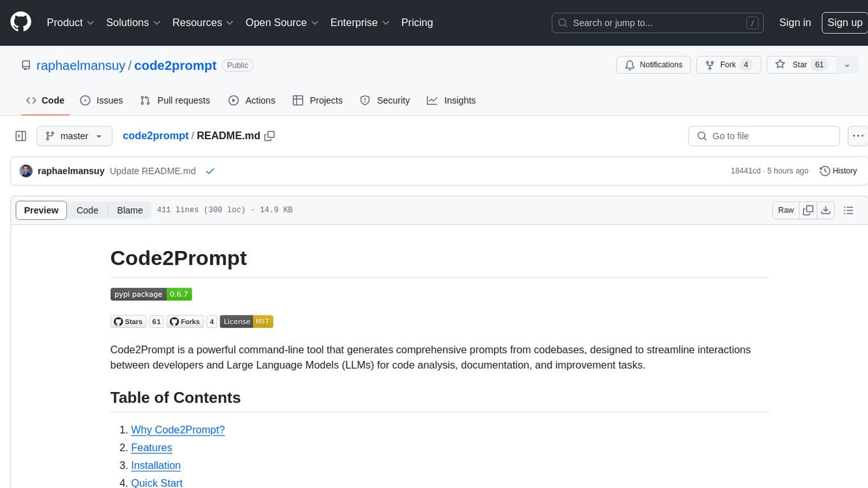Go to Why Code2Prompt? section

178,430
